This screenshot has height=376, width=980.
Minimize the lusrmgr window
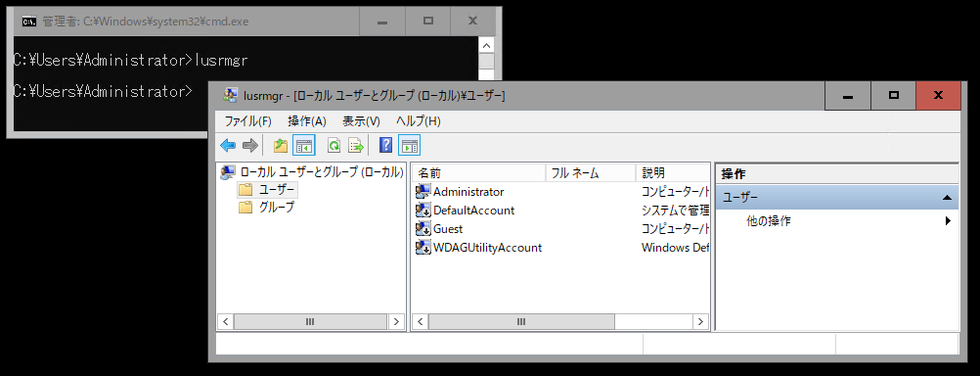[x=848, y=96]
